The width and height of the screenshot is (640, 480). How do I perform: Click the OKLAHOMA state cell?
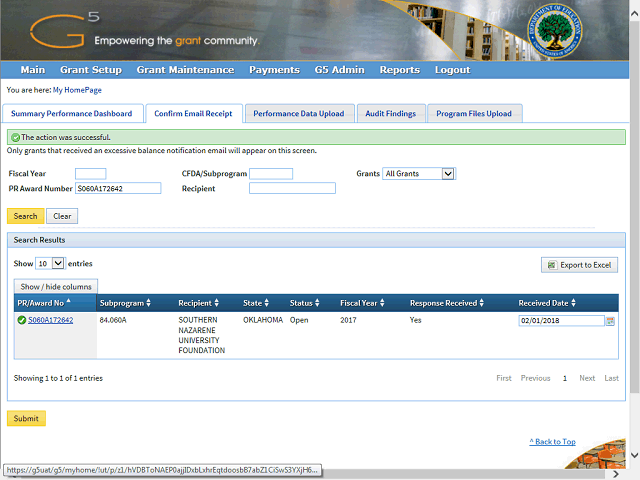coord(263,320)
